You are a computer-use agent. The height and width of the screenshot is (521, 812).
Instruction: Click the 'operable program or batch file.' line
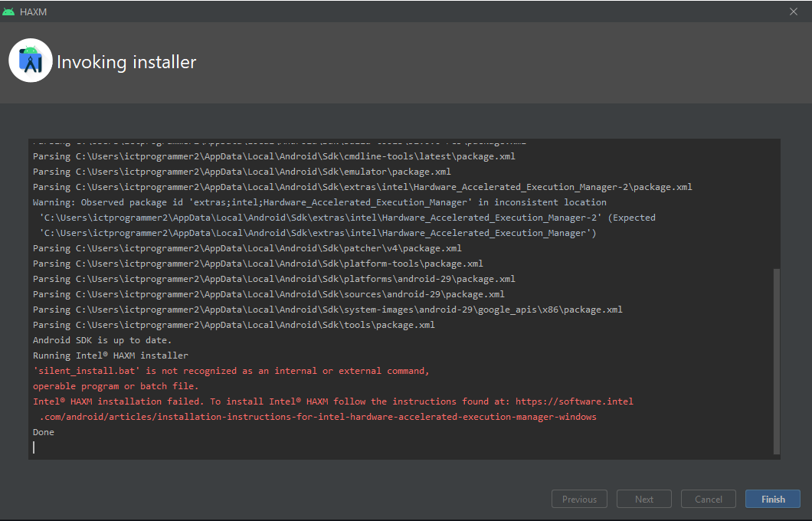pos(116,386)
